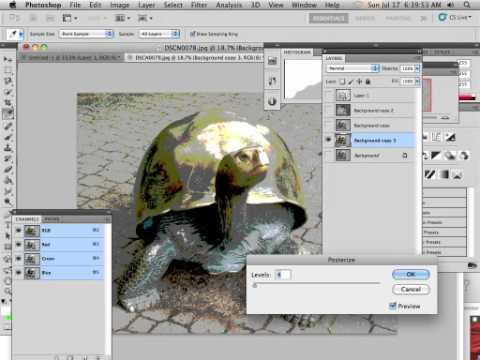Select the Lasso tool

click(8, 81)
